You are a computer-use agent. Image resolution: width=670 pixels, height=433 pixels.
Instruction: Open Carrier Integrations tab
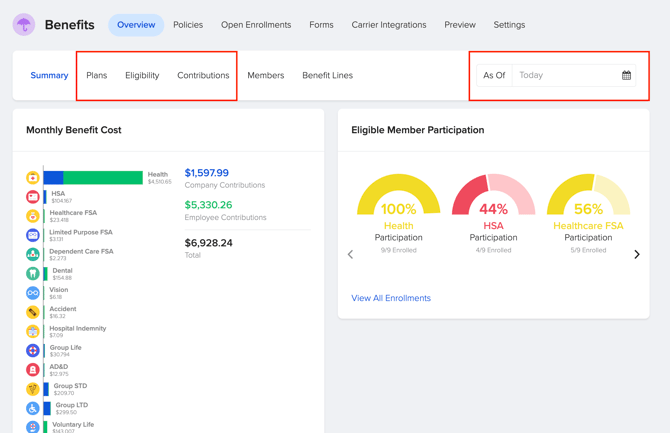coord(388,25)
